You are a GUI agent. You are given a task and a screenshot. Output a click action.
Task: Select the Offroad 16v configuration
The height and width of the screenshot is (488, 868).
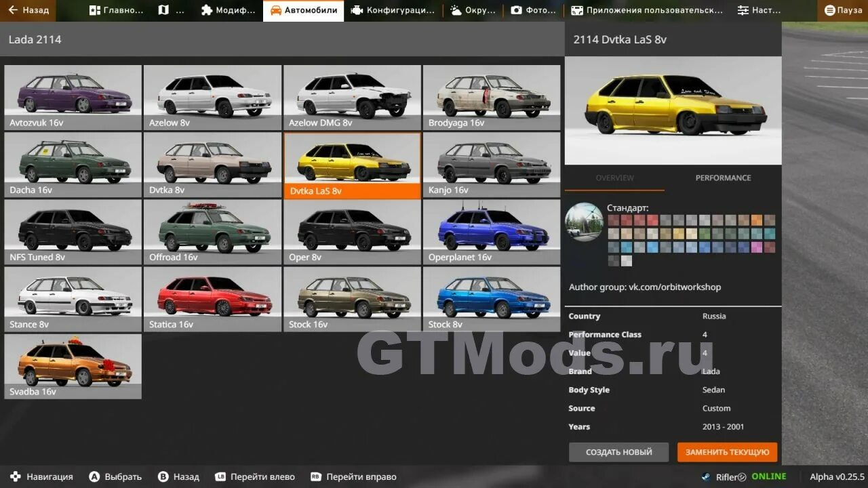[213, 232]
